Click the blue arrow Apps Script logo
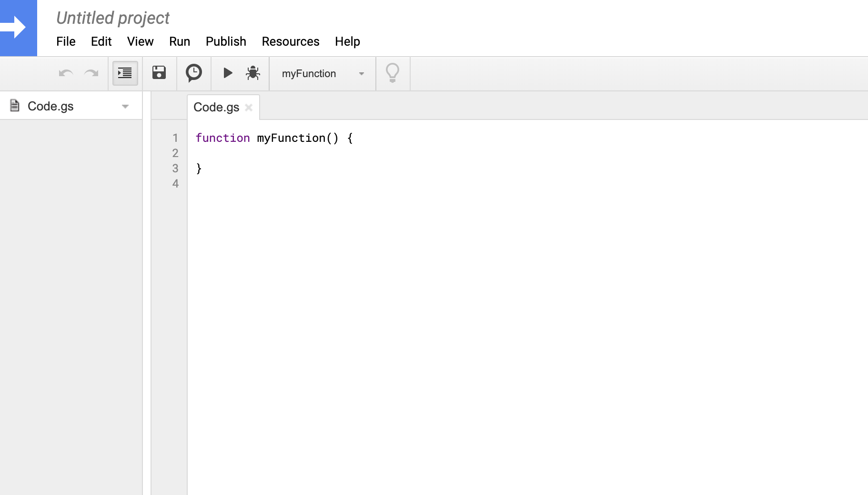Screen dimensions: 868x495 tap(18, 28)
